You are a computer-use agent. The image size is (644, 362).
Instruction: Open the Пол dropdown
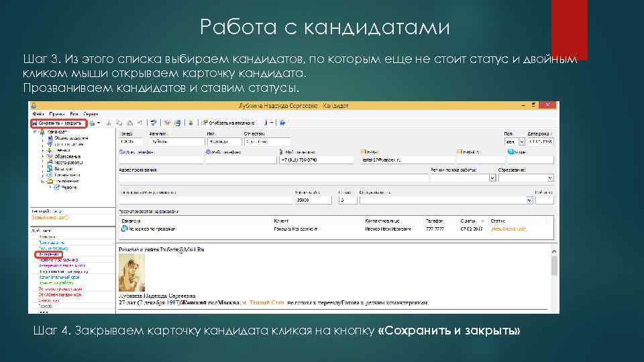point(522,141)
